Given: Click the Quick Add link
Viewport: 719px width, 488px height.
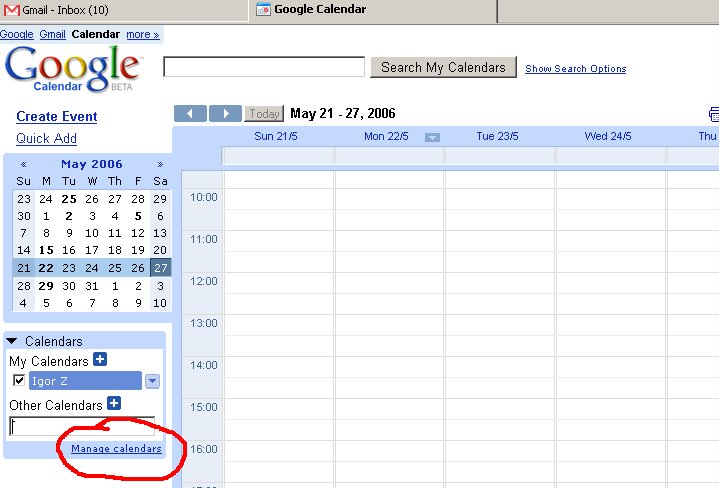Looking at the screenshot, I should point(46,139).
